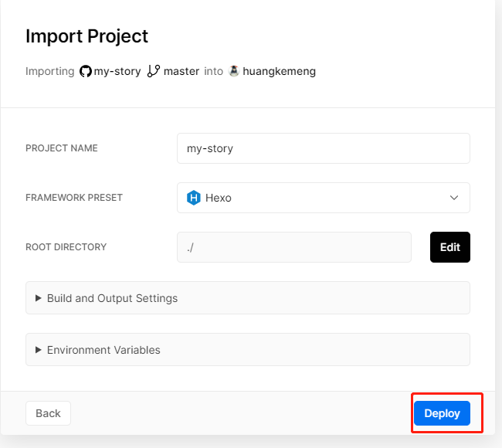
Task: Go back using the Back button
Action: [x=48, y=413]
